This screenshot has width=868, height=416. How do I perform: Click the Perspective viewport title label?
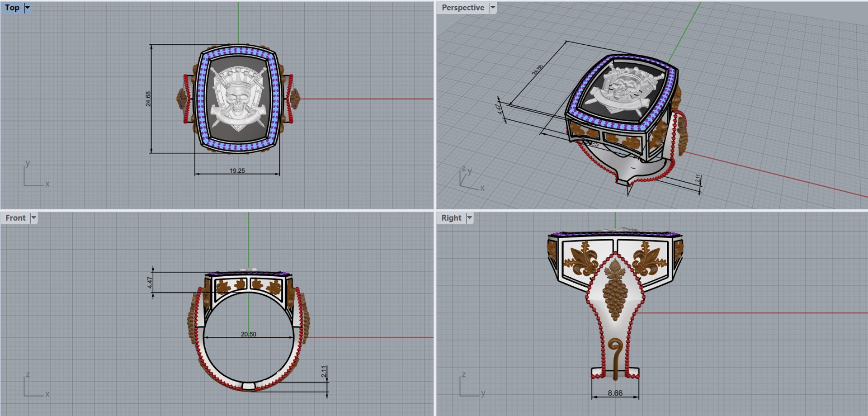(462, 8)
